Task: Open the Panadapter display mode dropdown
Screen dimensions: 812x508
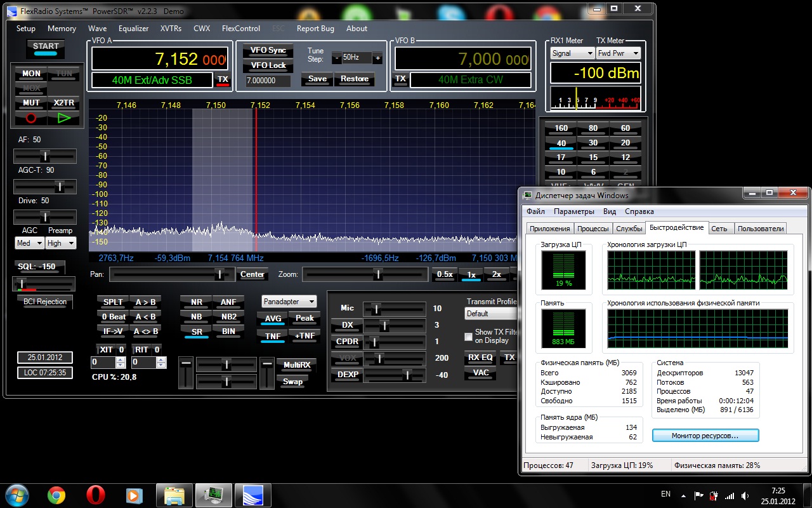Action: (289, 302)
